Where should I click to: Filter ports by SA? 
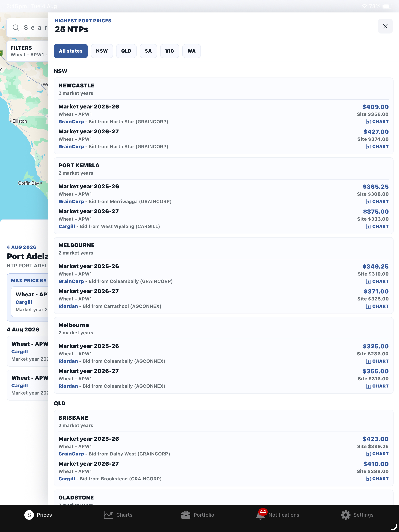click(148, 51)
